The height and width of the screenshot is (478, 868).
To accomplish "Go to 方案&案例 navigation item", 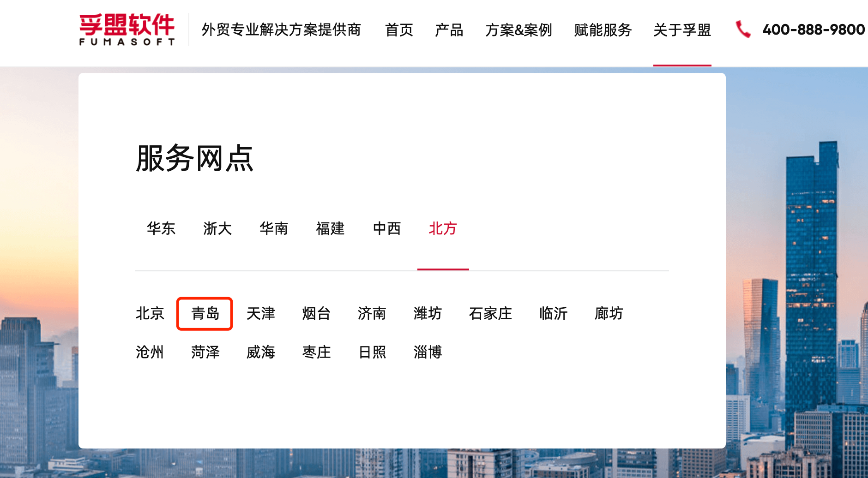I will (518, 30).
